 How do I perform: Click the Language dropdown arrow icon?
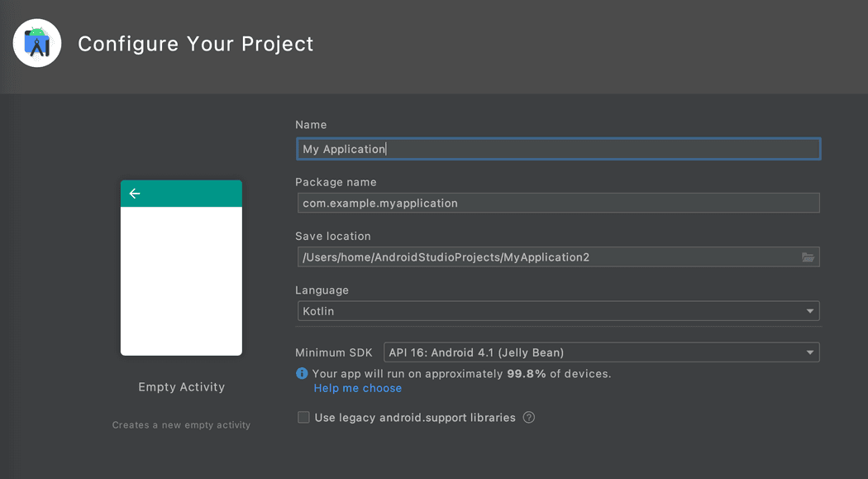pyautogui.click(x=810, y=311)
